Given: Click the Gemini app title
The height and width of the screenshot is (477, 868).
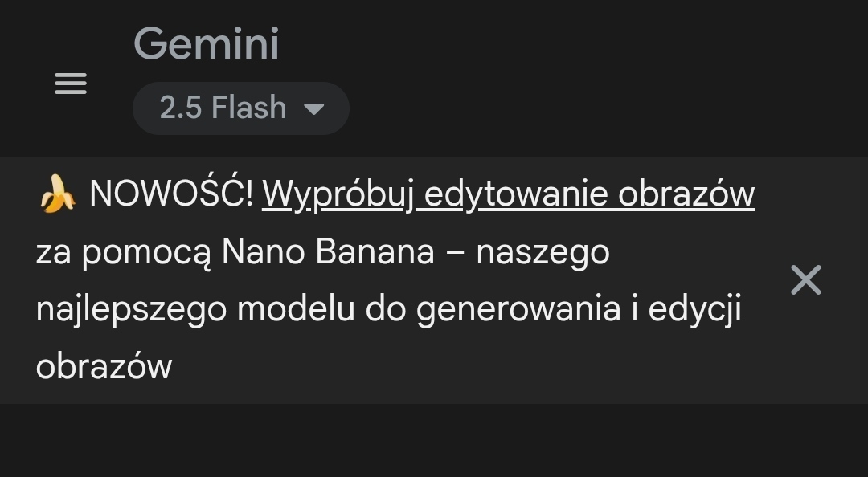Looking at the screenshot, I should pyautogui.click(x=207, y=43).
